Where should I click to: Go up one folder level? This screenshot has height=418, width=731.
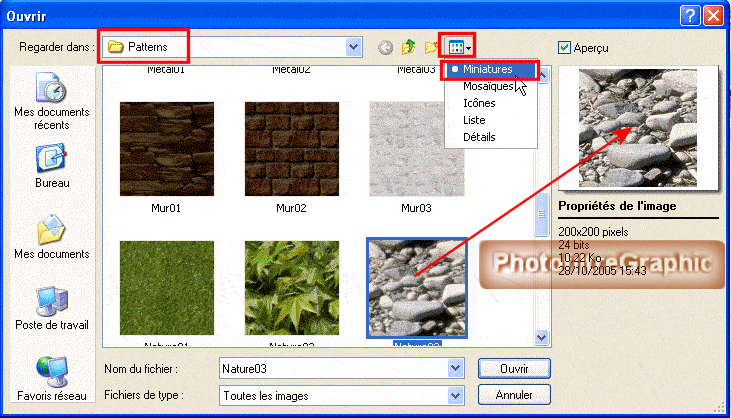pyautogui.click(x=408, y=47)
